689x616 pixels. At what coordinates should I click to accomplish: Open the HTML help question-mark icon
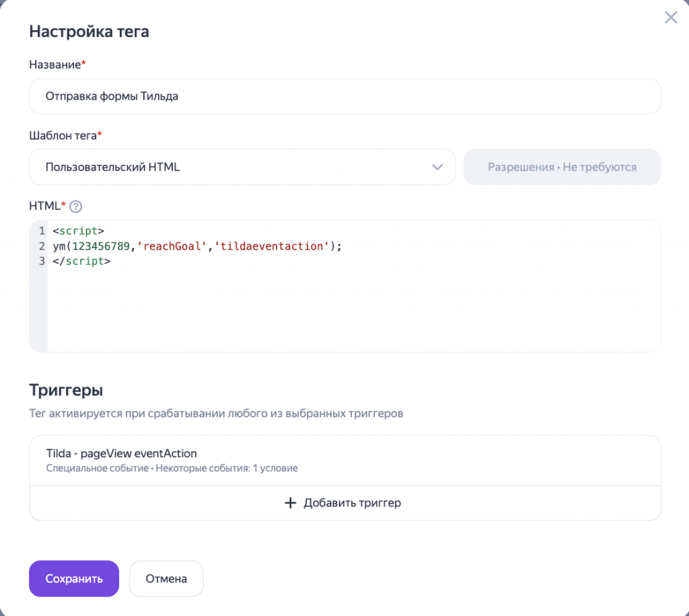click(75, 206)
